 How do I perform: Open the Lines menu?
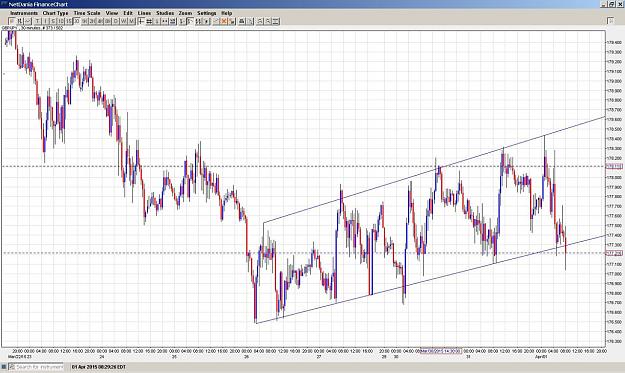click(144, 13)
